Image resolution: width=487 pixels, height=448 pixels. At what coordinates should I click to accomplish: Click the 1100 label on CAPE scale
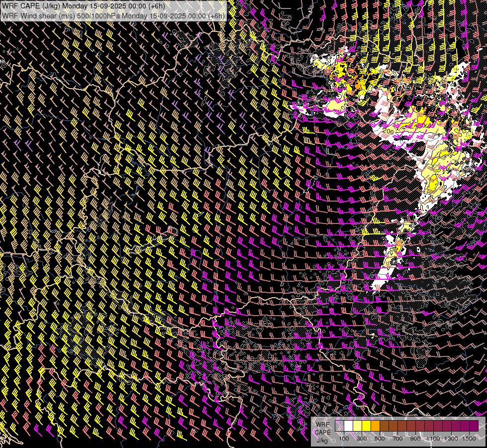pyautogui.click(x=433, y=439)
